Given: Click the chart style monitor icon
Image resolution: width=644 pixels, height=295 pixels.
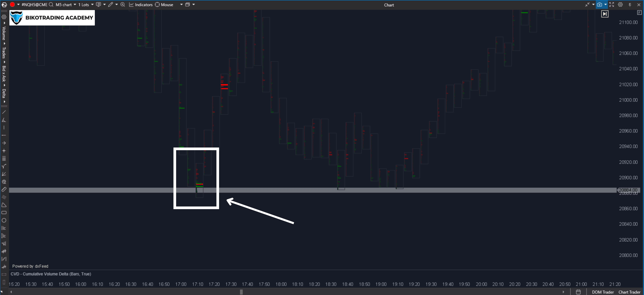Looking at the screenshot, I should (x=99, y=5).
